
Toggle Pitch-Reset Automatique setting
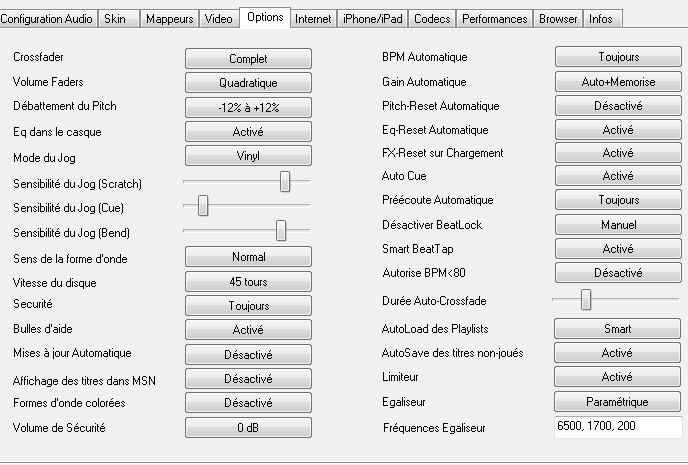coord(618,105)
